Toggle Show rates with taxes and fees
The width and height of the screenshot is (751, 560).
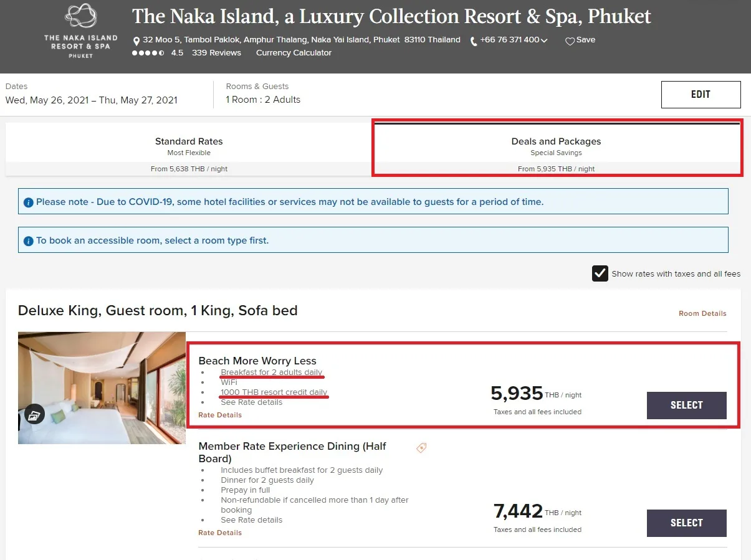pyautogui.click(x=600, y=273)
